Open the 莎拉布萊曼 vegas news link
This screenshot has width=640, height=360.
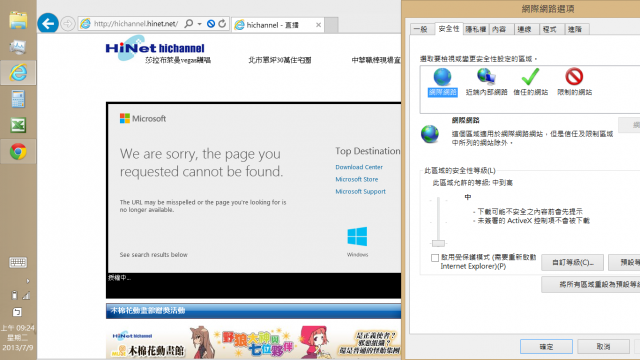coord(178,60)
